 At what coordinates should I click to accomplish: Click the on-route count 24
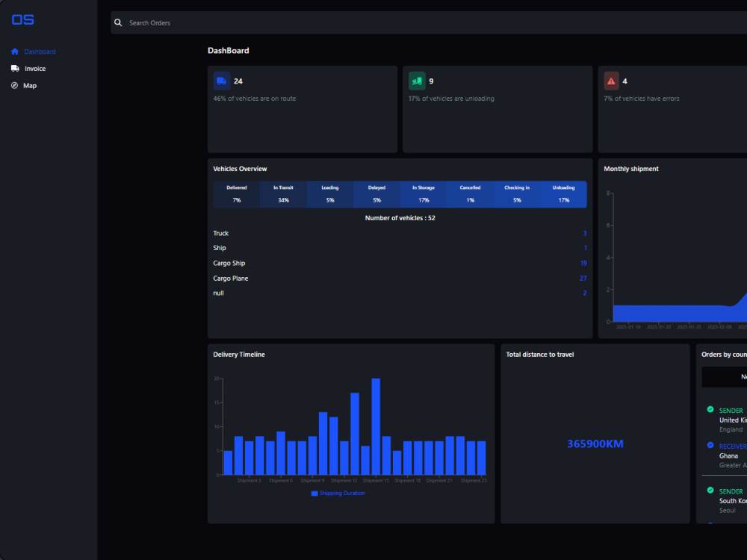[238, 81]
